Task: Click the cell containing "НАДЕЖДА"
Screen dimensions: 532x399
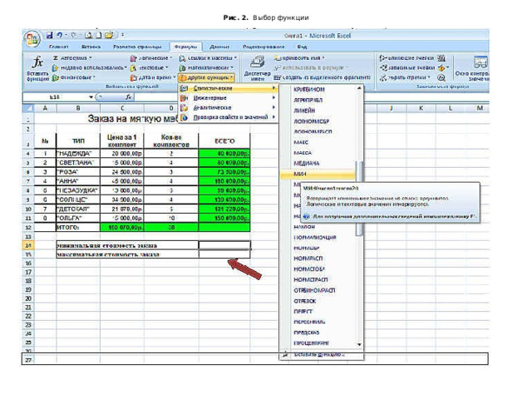Action: tap(78, 153)
